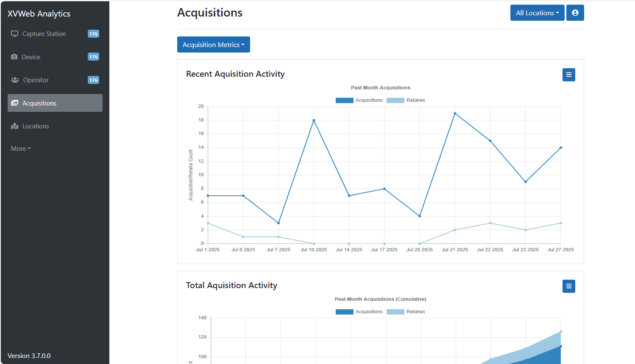Click the Jul 21 2025 peak data point
The height and width of the screenshot is (364, 635).
[455, 114]
